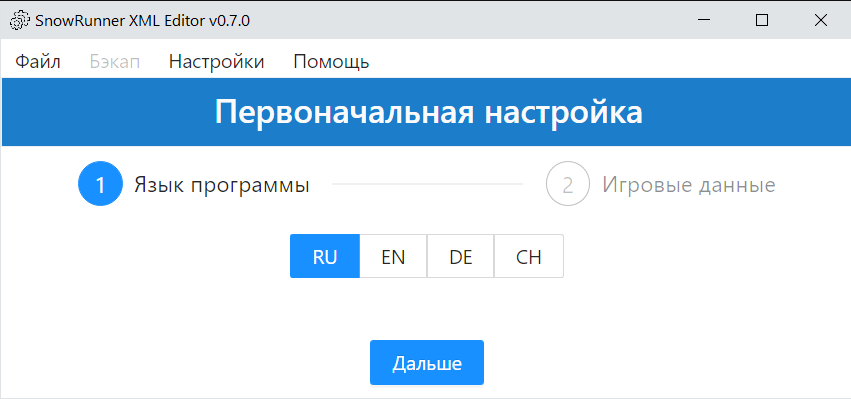Minimize the SnowRunner XML Editor window
This screenshot has height=399, width=851.
704,21
